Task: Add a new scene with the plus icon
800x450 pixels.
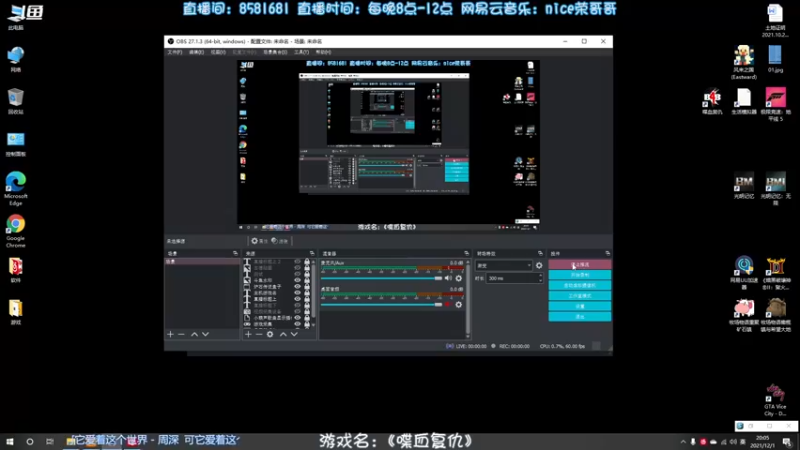Action: [170, 334]
